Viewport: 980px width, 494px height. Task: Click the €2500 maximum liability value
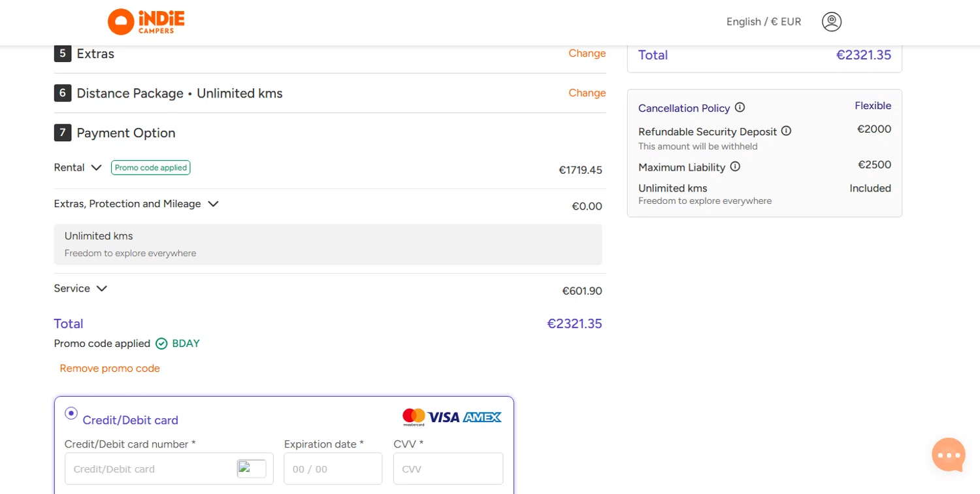pyautogui.click(x=875, y=165)
